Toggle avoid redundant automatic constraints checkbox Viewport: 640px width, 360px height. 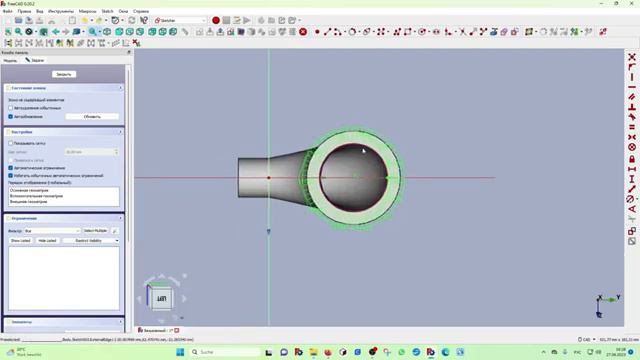click(11, 176)
